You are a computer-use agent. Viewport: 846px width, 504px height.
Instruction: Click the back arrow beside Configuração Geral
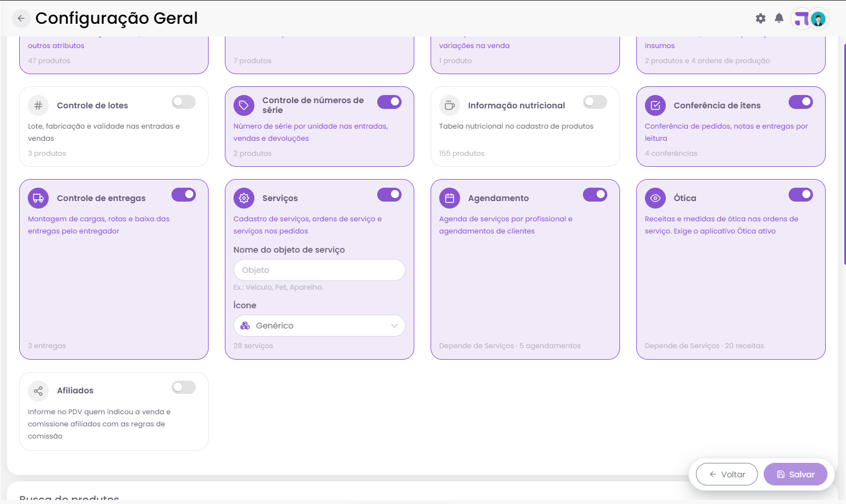coord(21,19)
